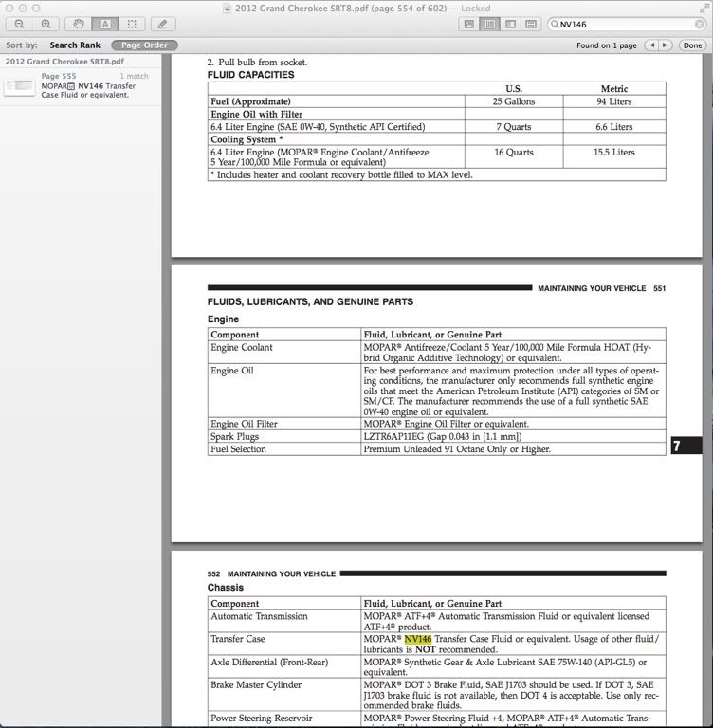Click the 'Automatic Transmission' component cell

coord(284,621)
